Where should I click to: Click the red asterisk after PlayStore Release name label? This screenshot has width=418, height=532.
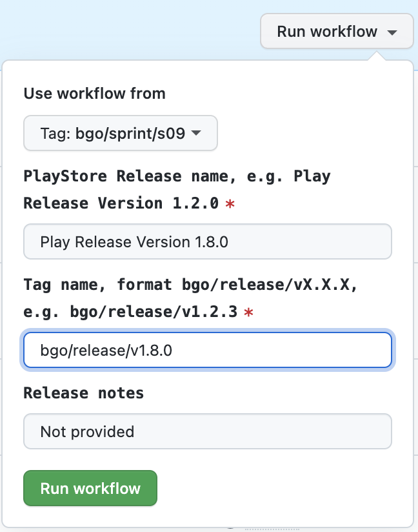(x=230, y=203)
